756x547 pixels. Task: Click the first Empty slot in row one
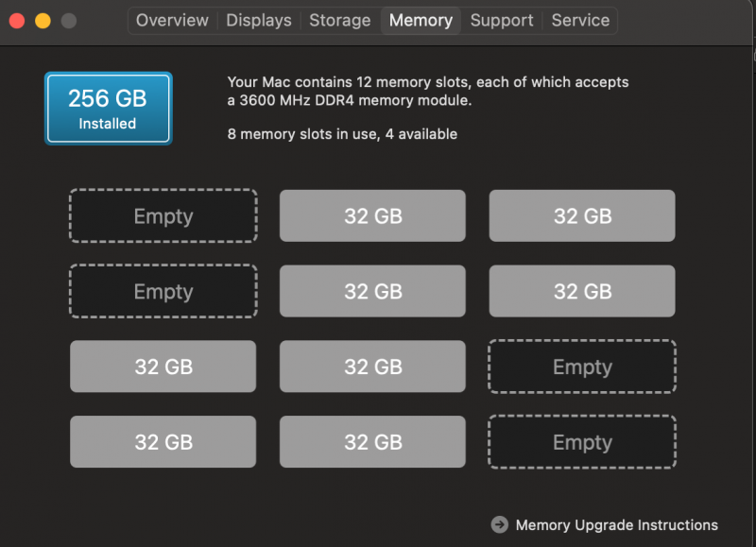[x=163, y=215]
